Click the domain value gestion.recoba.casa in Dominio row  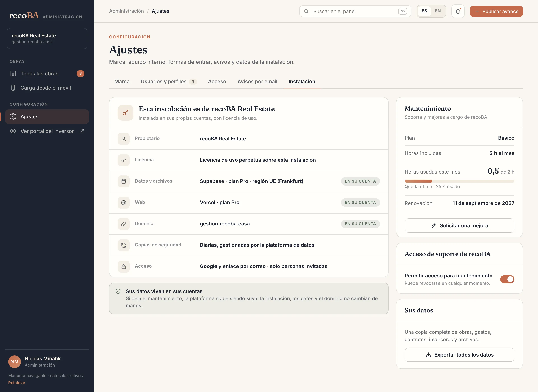(x=225, y=224)
